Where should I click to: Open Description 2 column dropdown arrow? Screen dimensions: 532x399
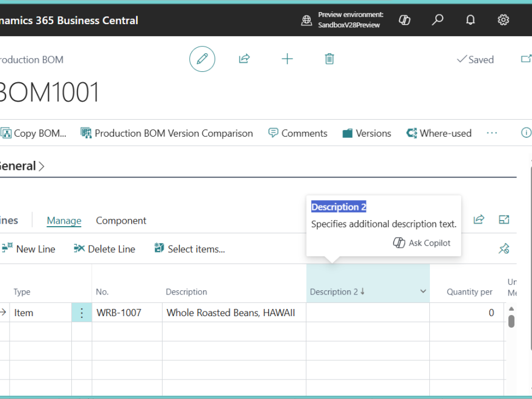[423, 291]
